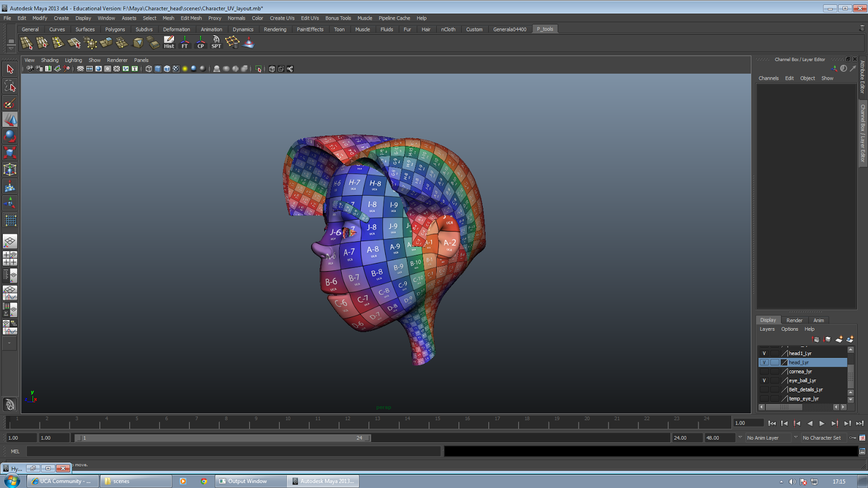Enable textured display via the checkered sphere icon
This screenshot has width=868, height=488.
(x=176, y=69)
